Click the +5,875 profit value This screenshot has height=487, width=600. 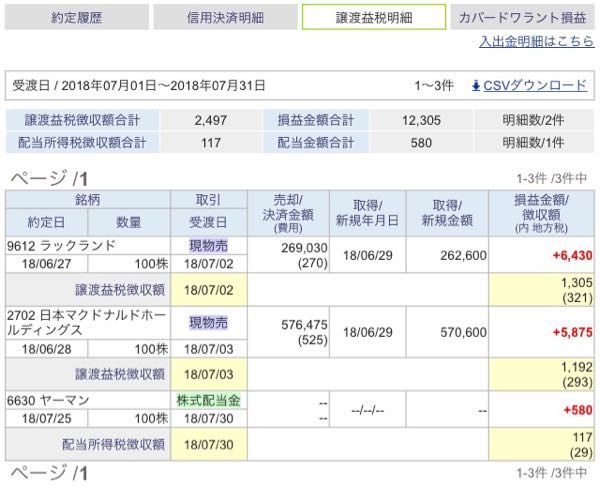pyautogui.click(x=572, y=332)
